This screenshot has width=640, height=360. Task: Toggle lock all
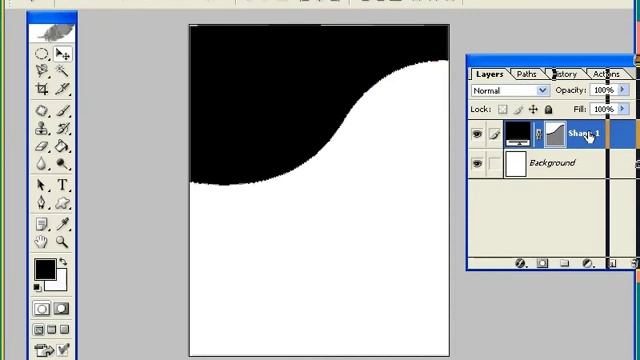click(x=549, y=109)
